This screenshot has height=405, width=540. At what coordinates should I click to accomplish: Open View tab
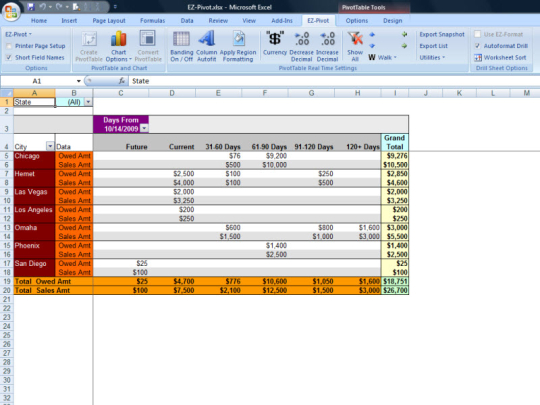249,21
